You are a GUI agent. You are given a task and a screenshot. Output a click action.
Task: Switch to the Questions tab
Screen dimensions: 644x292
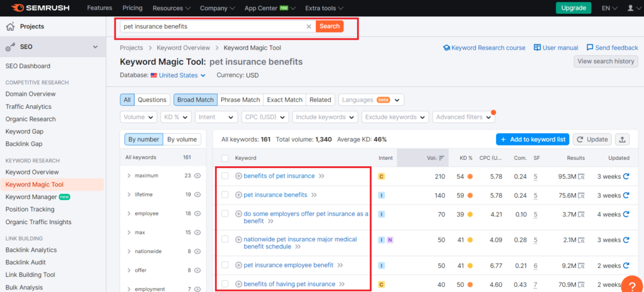152,99
